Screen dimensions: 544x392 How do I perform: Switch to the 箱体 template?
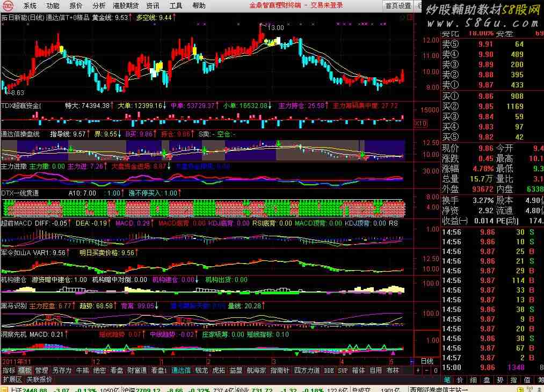[359, 371]
